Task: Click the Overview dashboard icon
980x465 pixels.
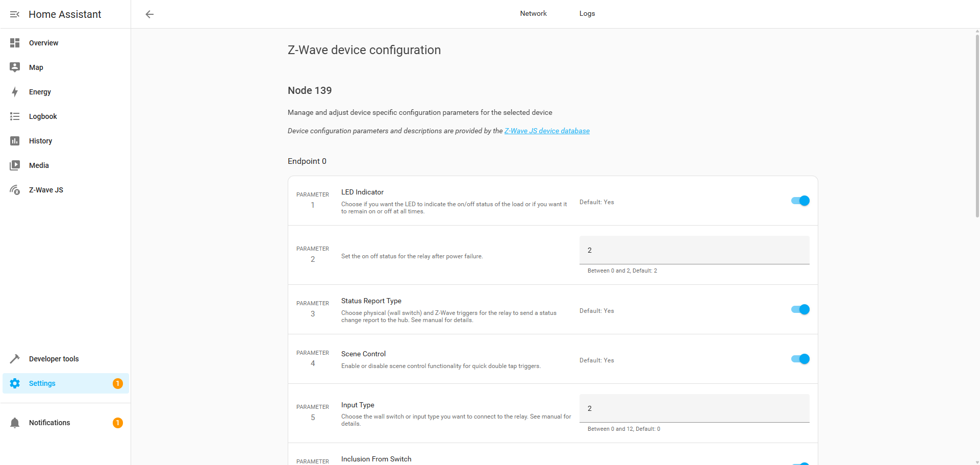Action: coord(15,43)
